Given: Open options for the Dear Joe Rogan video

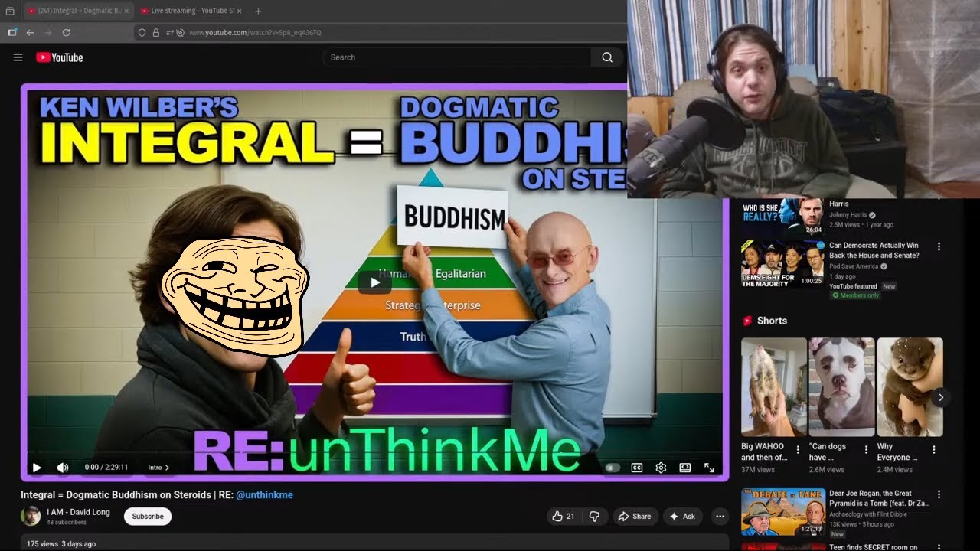Looking at the screenshot, I should 939,494.
